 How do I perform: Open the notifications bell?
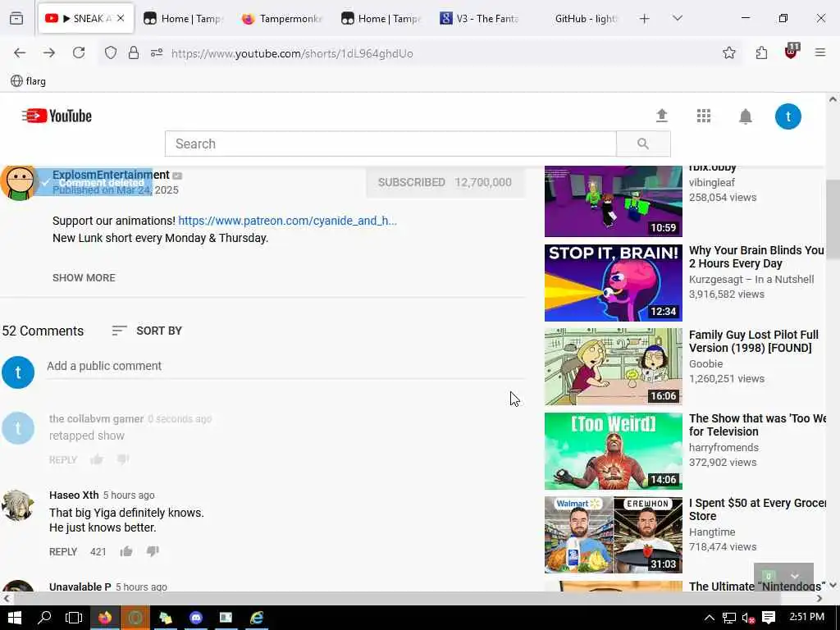tap(745, 116)
